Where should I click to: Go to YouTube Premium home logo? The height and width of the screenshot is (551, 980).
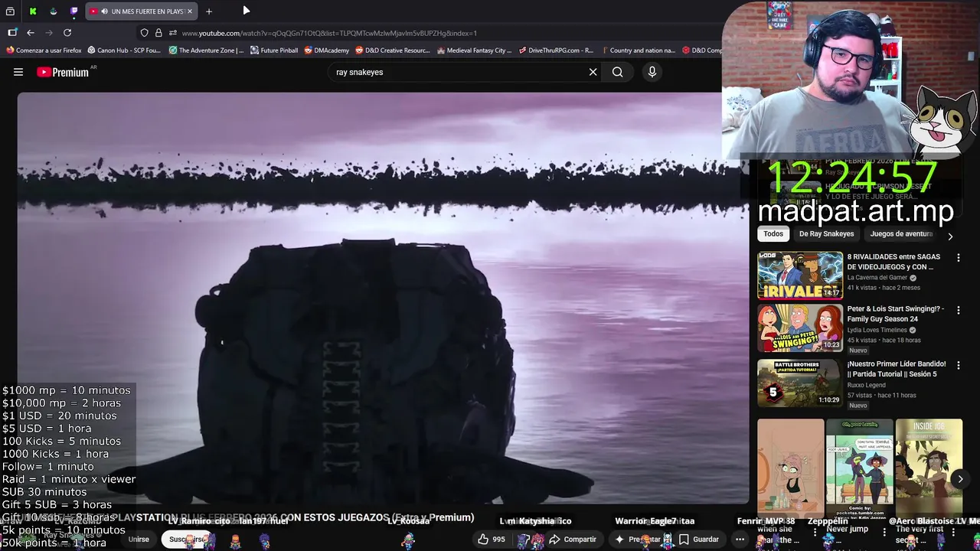pos(63,72)
